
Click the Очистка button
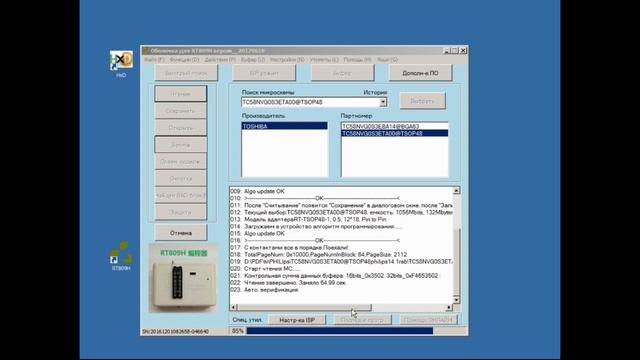(180, 178)
